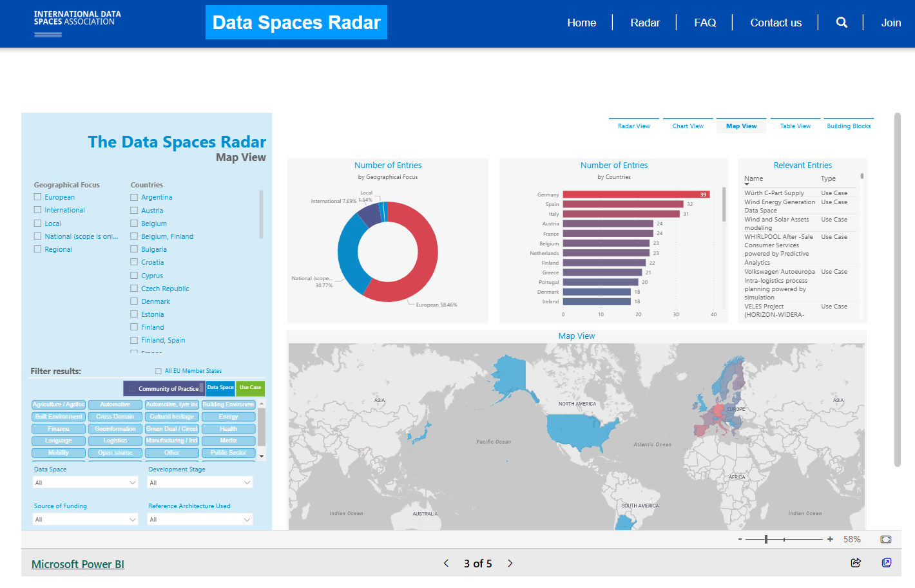
Task: Enable All EU Member States checkbox
Action: click(159, 371)
